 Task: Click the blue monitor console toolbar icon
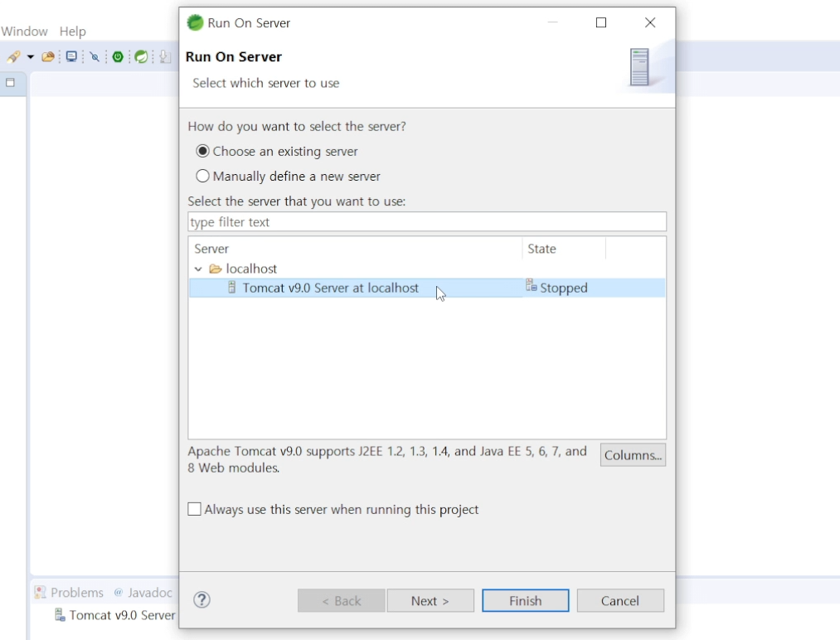71,56
